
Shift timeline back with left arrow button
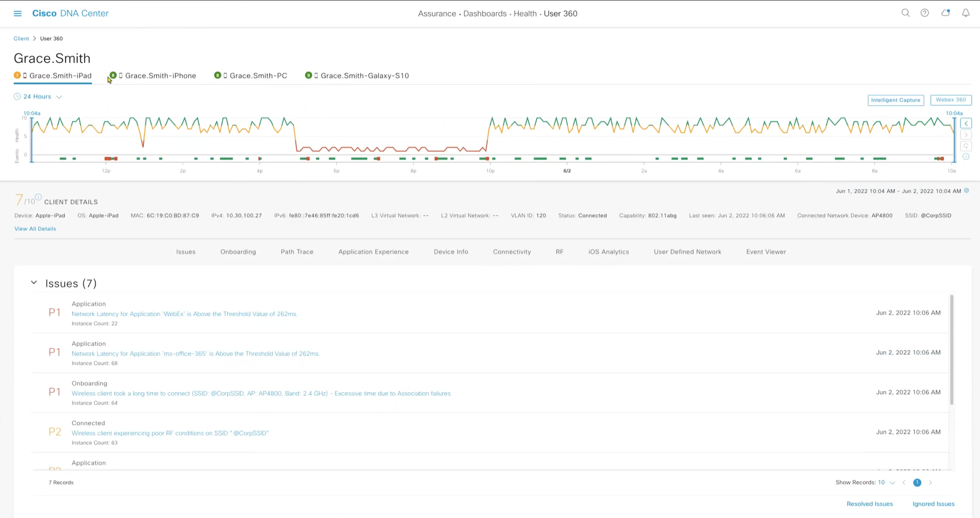tap(966, 123)
